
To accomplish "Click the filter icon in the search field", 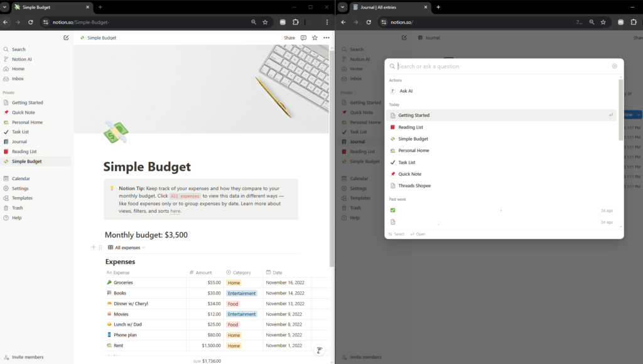I will [614, 66].
